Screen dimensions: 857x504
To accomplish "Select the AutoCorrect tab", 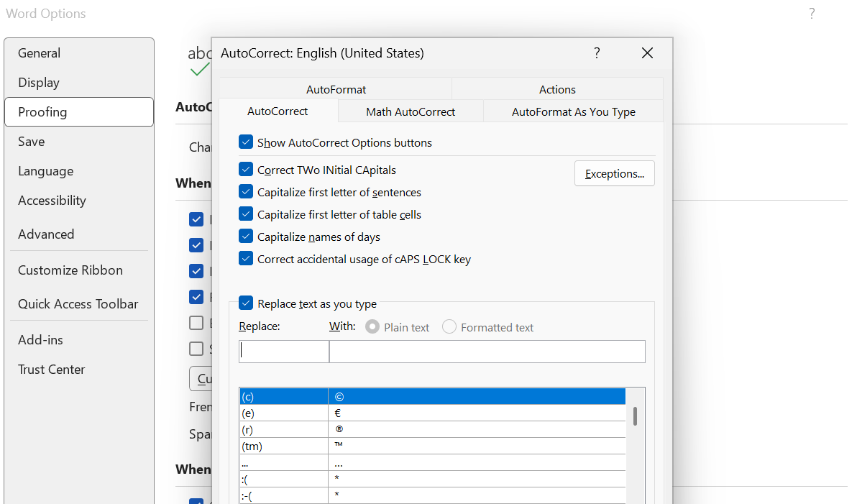I will (x=278, y=111).
